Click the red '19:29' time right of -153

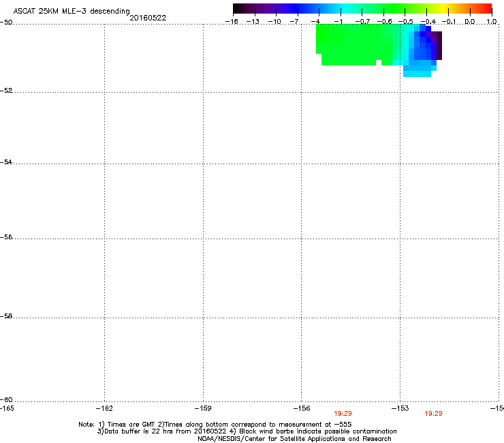coord(433,414)
